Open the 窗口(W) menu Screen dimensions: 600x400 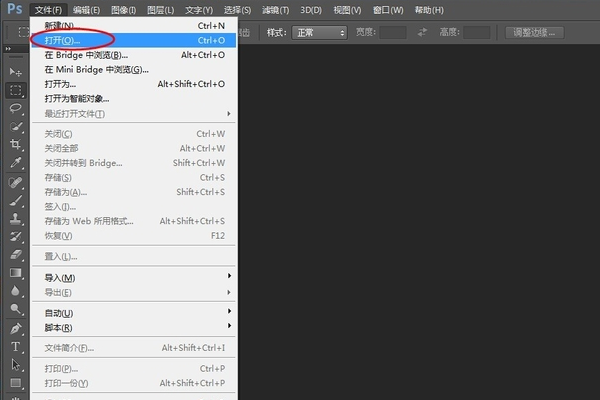point(388,10)
